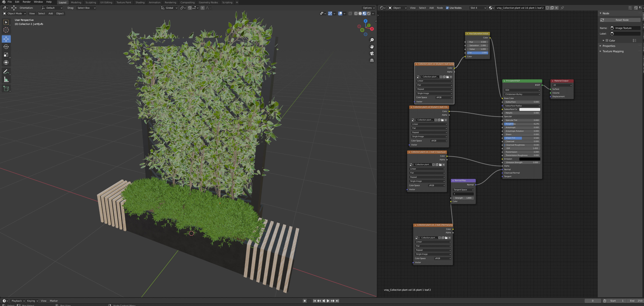The height and width of the screenshot is (306, 644).
Task: Click the Subsurface Color white swatch
Action: (530, 109)
